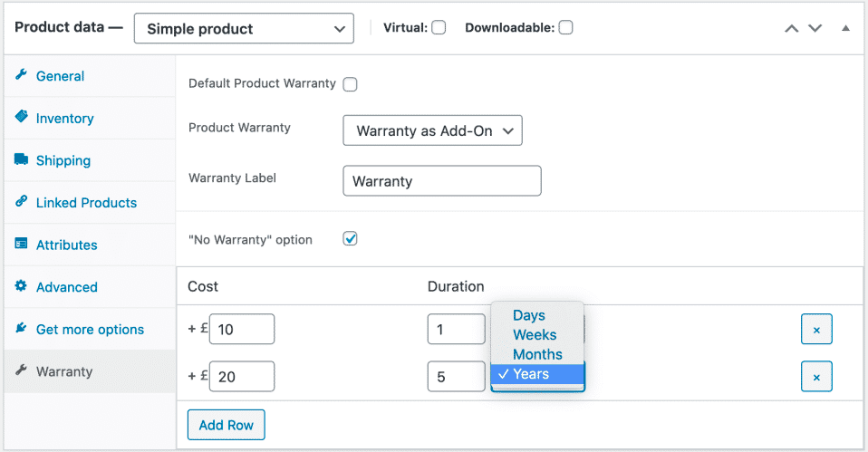This screenshot has height=452, width=868.
Task: Choose Weeks in duration dropdown
Action: coord(537,335)
